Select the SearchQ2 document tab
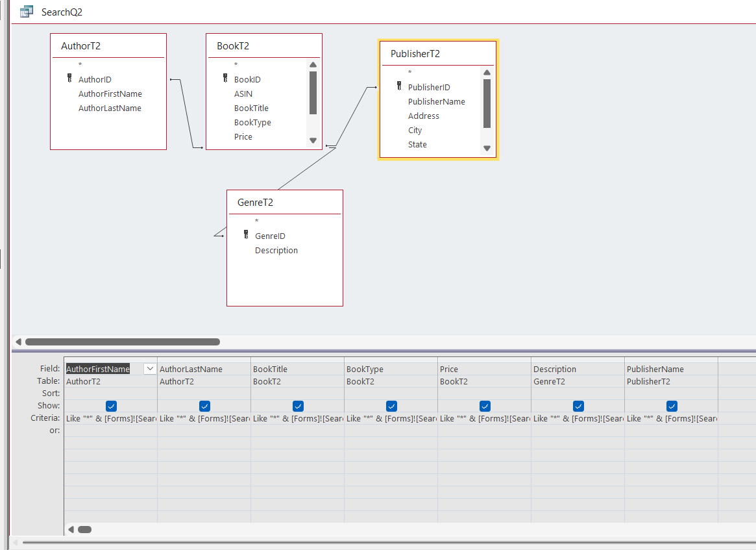This screenshot has height=550, width=756. 62,12
